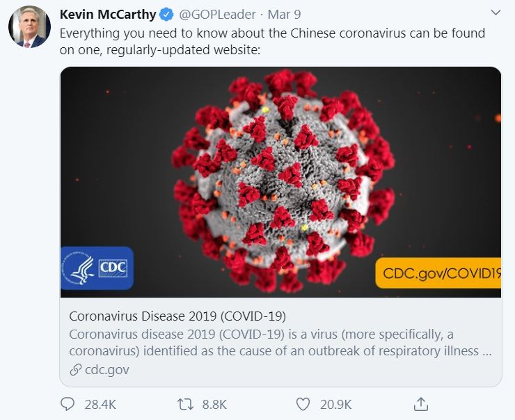This screenshot has height=420, width=515.
Task: Like the tweet with the heart icon
Action: pyautogui.click(x=303, y=404)
